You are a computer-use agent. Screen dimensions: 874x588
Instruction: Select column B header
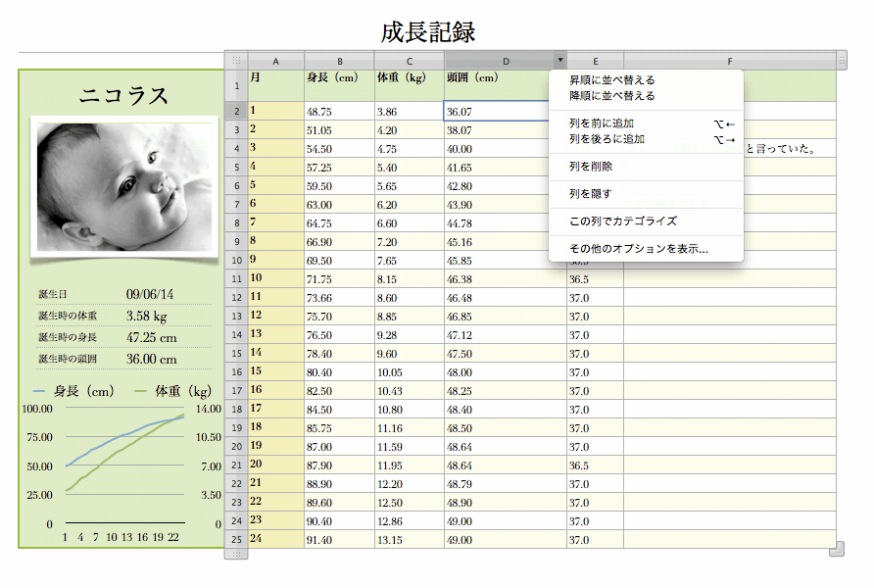339,61
